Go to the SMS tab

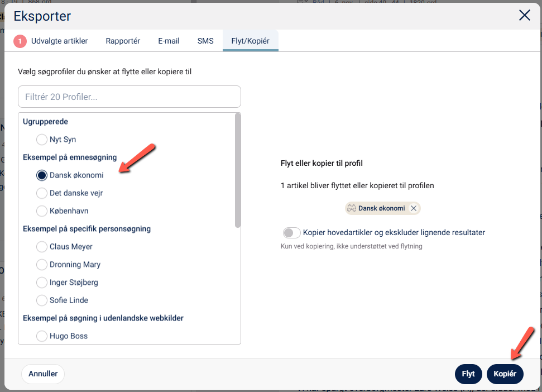click(205, 41)
